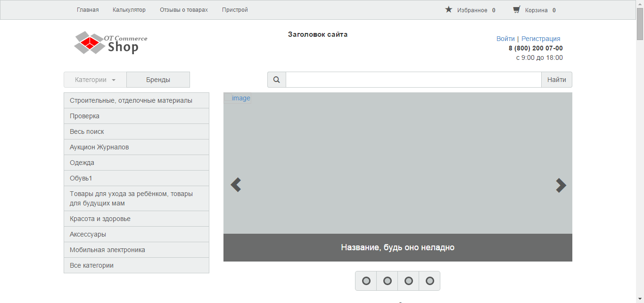Open the Избранное link
Screen dimensions: 644x303
pyautogui.click(x=472, y=10)
